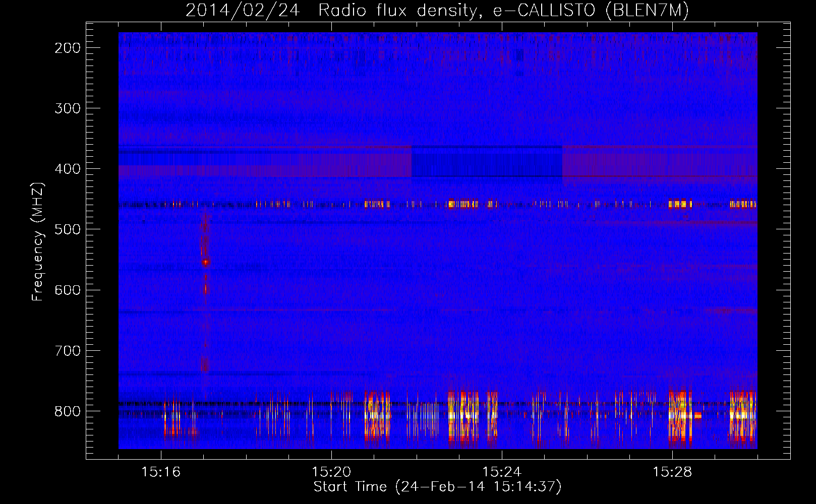Click the 700 frequency tick label
Viewport: 816px width, 504px height.
[68, 351]
